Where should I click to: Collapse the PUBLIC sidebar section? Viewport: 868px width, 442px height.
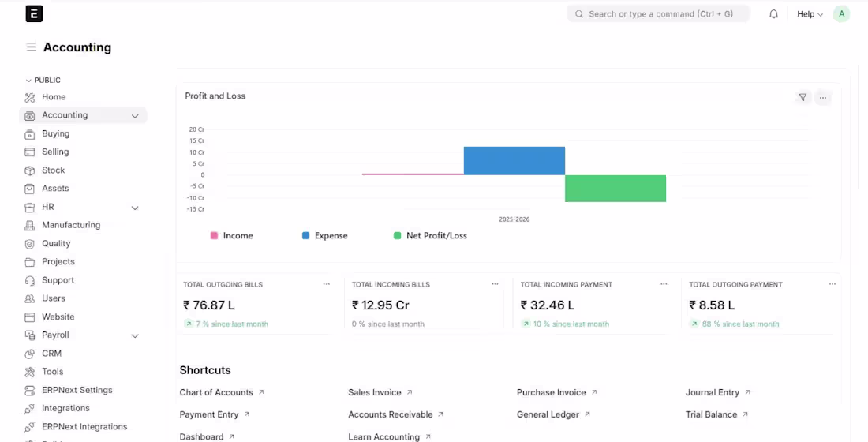(x=43, y=81)
